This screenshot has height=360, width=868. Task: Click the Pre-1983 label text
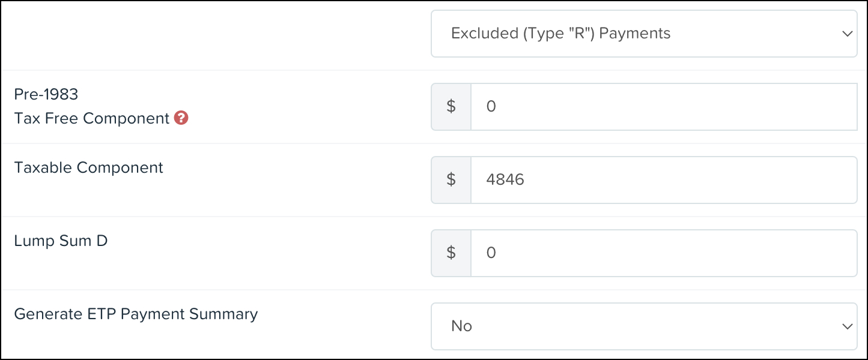pos(46,94)
